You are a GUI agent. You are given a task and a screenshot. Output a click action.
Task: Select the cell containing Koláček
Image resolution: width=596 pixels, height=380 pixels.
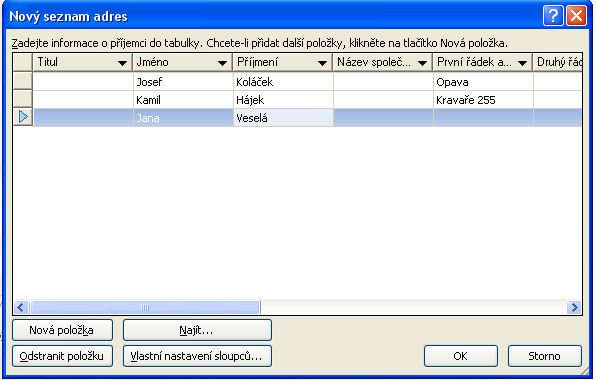tap(283, 81)
